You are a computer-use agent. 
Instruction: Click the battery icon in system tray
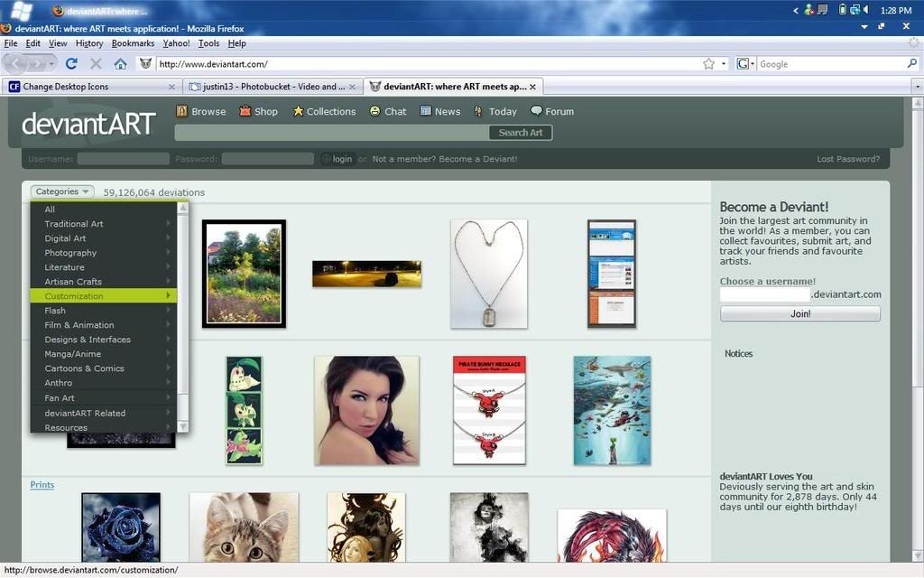pyautogui.click(x=843, y=9)
